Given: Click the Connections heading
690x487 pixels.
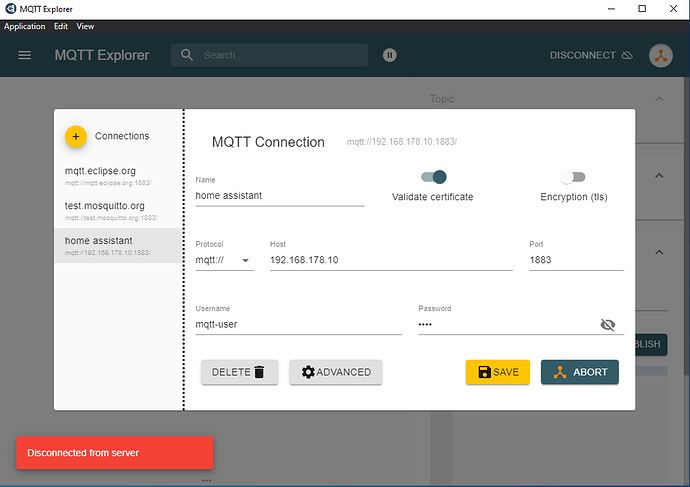Looking at the screenshot, I should 122,136.
